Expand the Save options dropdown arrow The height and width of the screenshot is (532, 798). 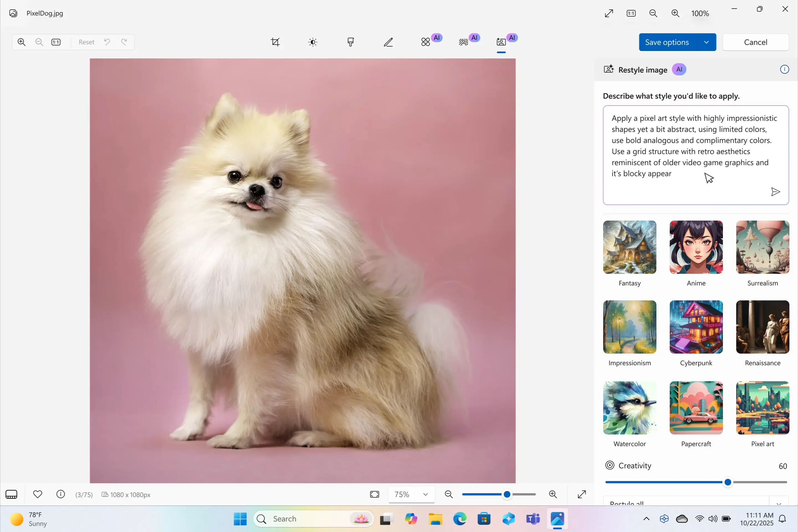706,42
